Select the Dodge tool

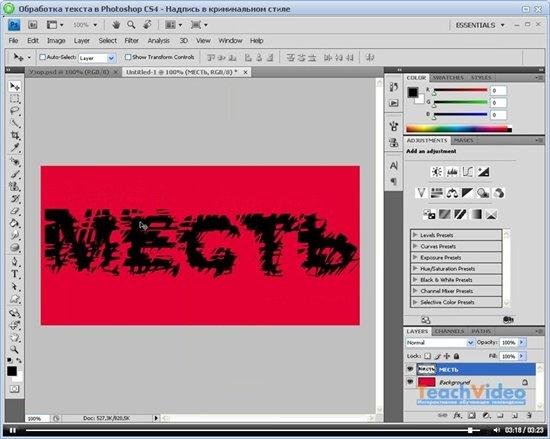click(14, 248)
